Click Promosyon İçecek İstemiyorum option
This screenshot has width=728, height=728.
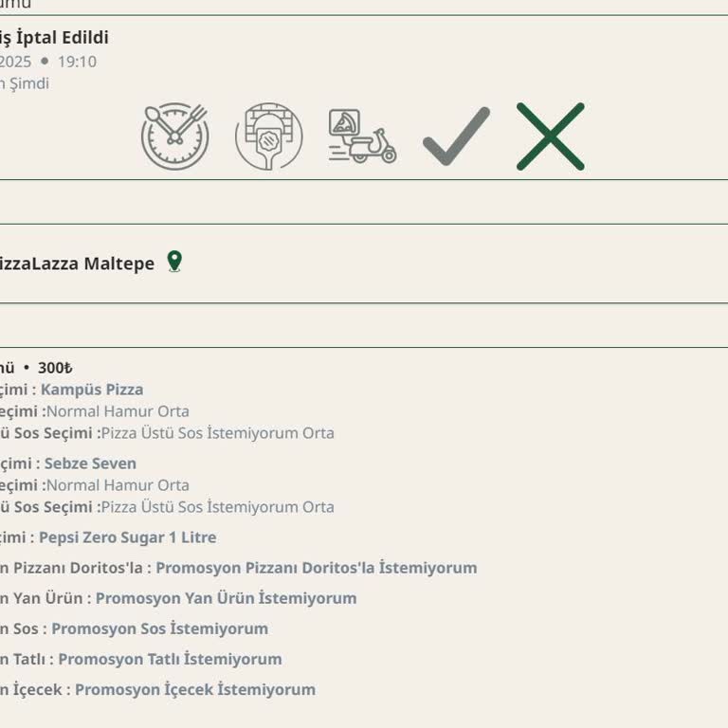click(195, 689)
